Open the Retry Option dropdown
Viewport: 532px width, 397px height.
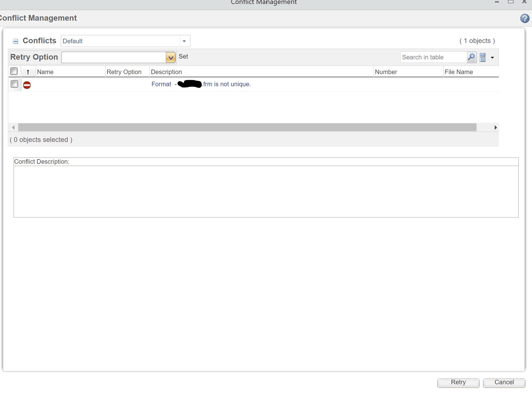171,57
